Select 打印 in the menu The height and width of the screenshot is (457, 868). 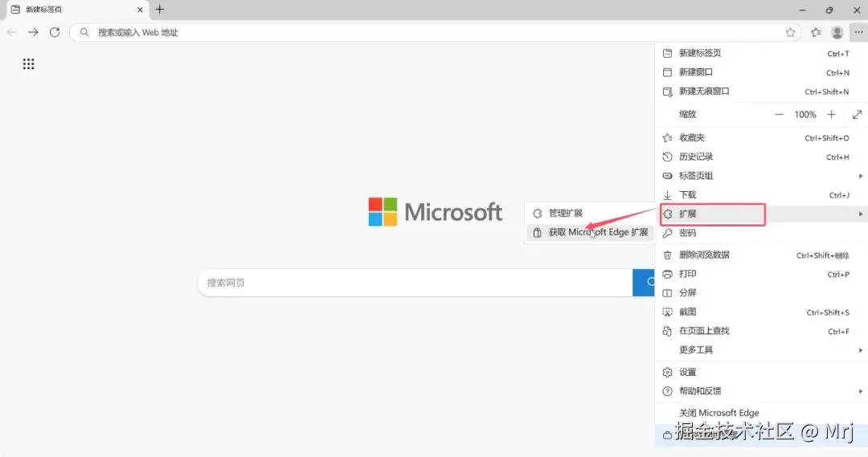pyautogui.click(x=761, y=274)
